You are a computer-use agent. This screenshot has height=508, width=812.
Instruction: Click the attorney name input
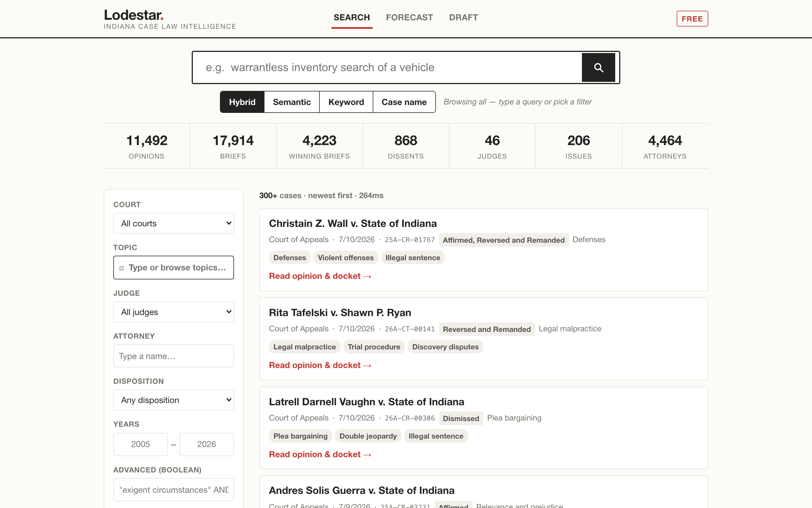point(173,356)
